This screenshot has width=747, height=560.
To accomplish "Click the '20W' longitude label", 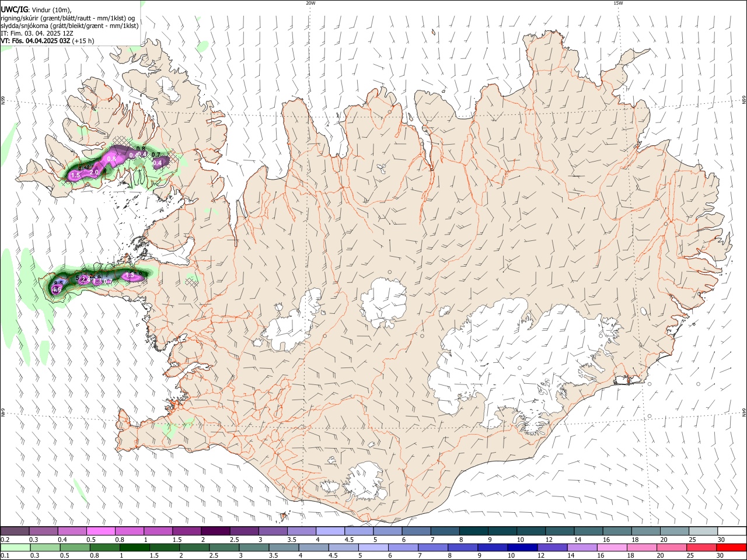I will point(310,3).
